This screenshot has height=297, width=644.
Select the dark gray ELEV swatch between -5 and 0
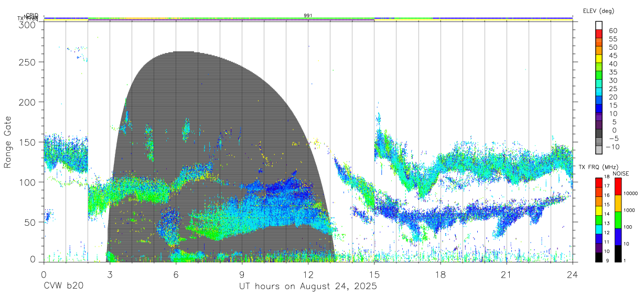click(x=599, y=134)
